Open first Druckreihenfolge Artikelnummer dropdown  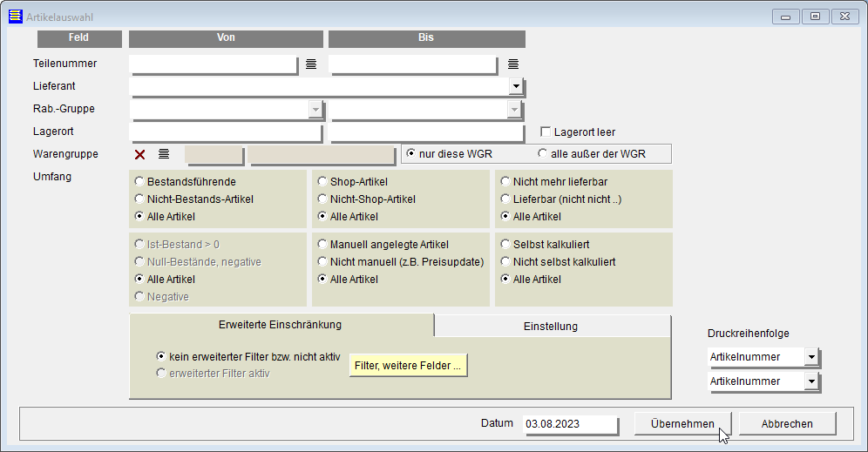[811, 357]
